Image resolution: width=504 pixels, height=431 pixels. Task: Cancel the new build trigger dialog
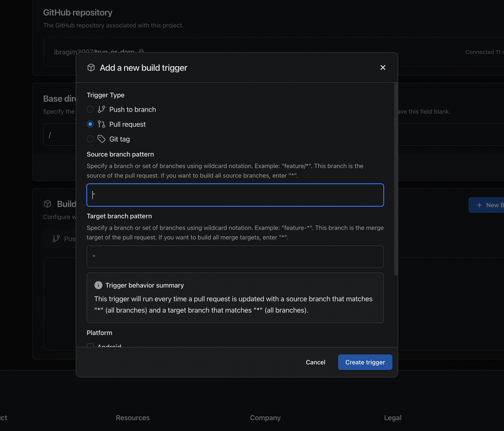click(315, 363)
